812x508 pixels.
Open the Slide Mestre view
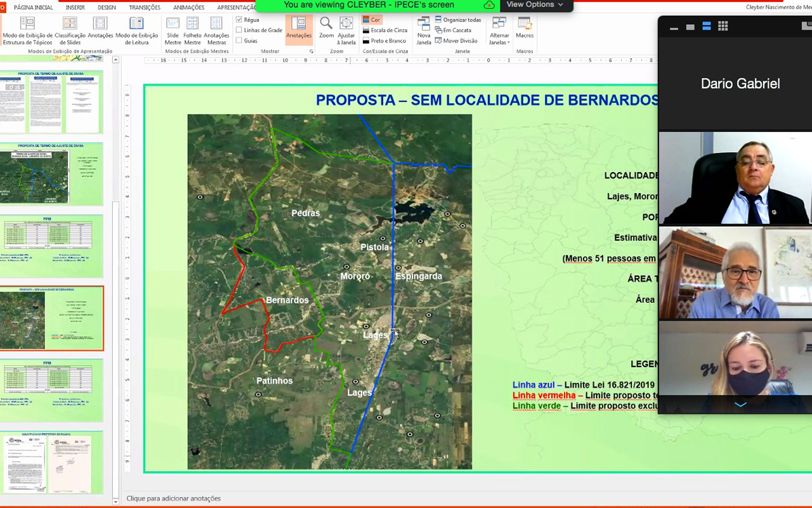pos(173,30)
